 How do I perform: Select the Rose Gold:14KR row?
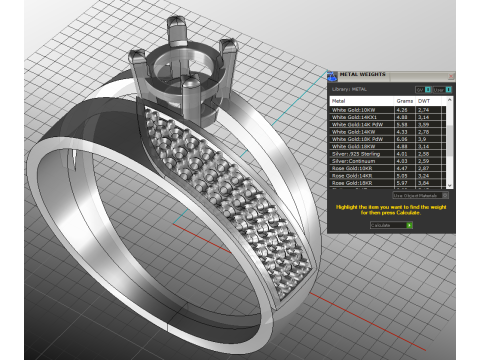[388, 176]
